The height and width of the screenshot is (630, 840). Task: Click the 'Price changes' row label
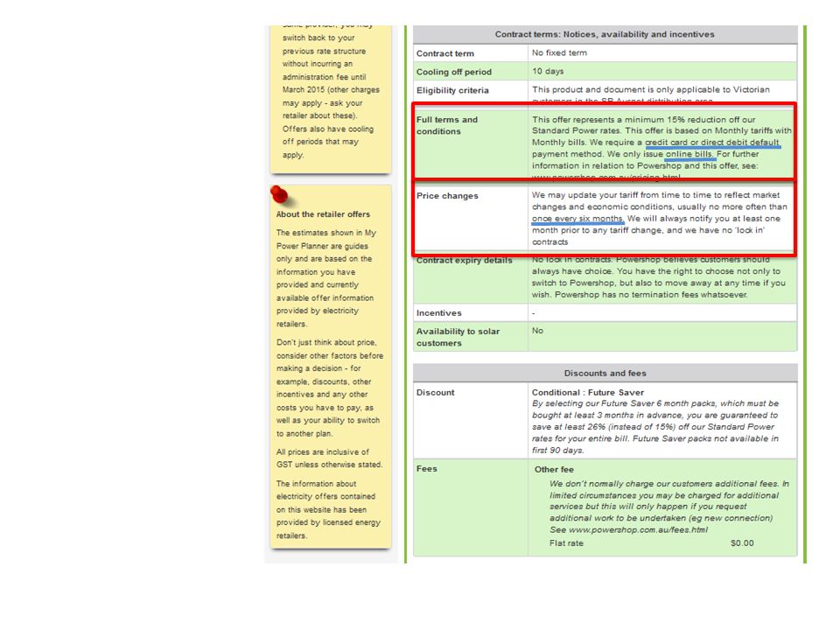point(447,196)
